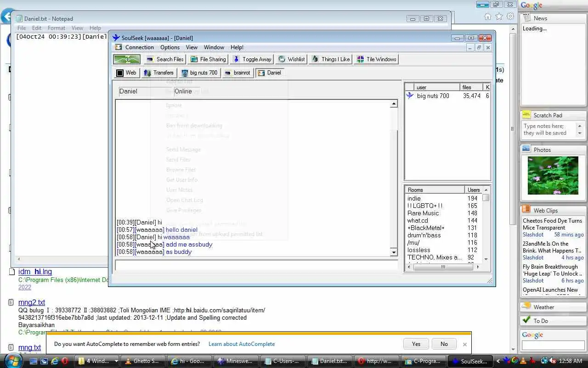Open Notepad's Format menu
The width and height of the screenshot is (588, 368).
[x=57, y=28]
